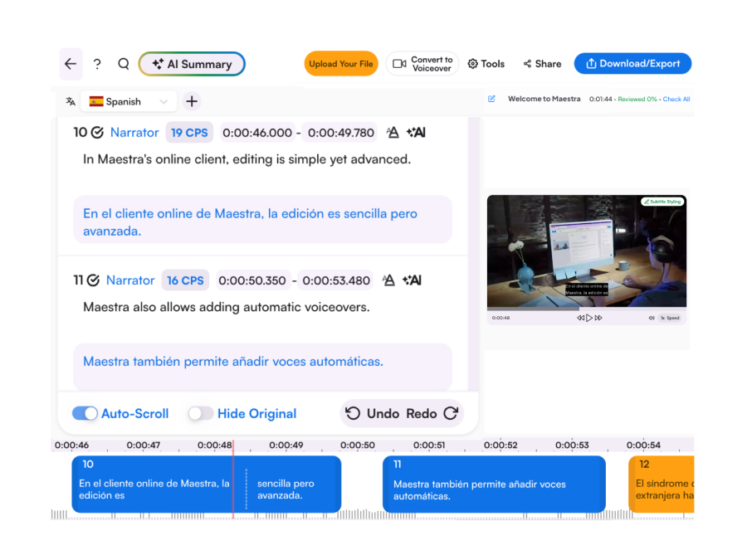
Task: Seek on the video progress bar
Action: click(x=587, y=309)
